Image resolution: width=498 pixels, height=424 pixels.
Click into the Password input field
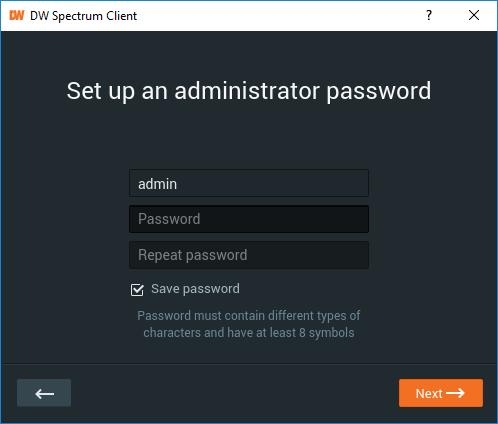[249, 219]
